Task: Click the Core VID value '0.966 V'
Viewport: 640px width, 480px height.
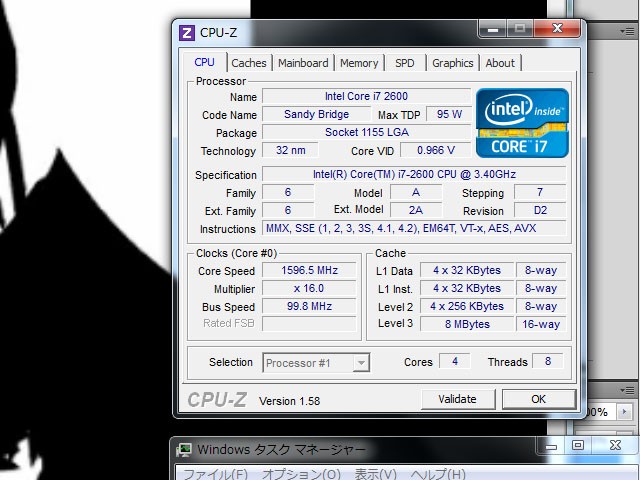Action: [436, 150]
